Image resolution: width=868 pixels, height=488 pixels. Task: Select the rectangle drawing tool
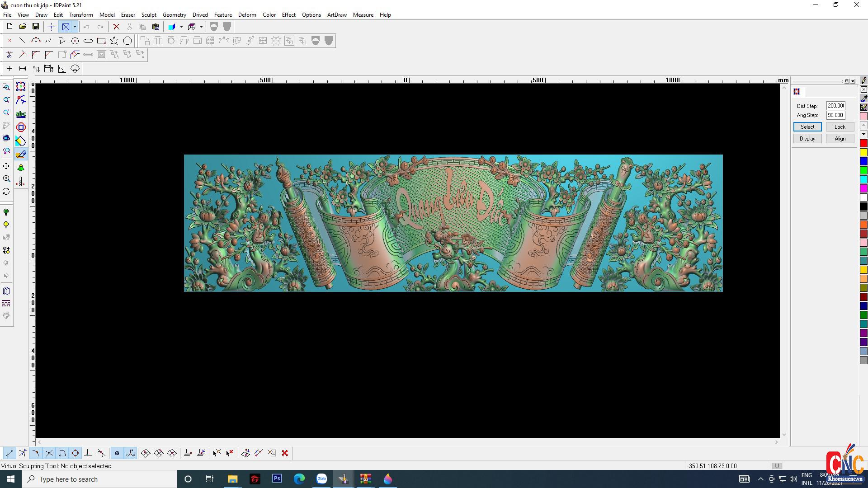101,41
